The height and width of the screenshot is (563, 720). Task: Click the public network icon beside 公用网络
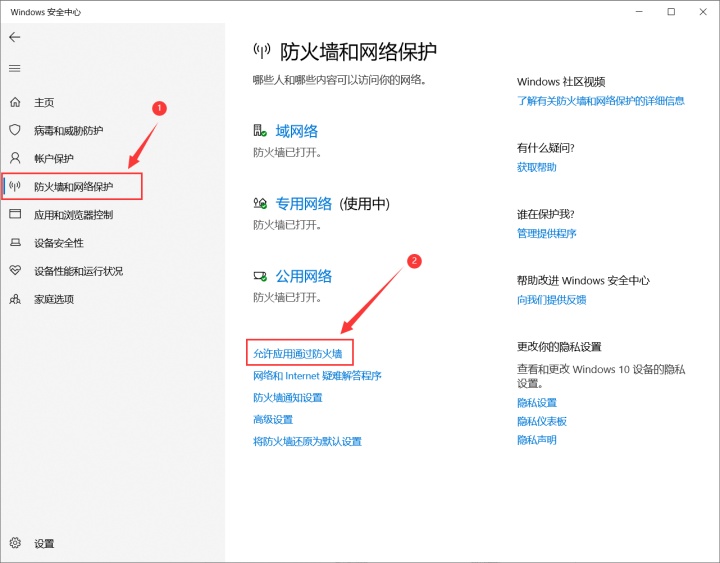click(260, 276)
